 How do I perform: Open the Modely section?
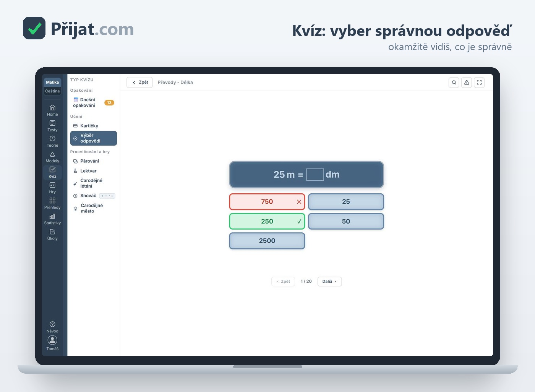tap(52, 157)
